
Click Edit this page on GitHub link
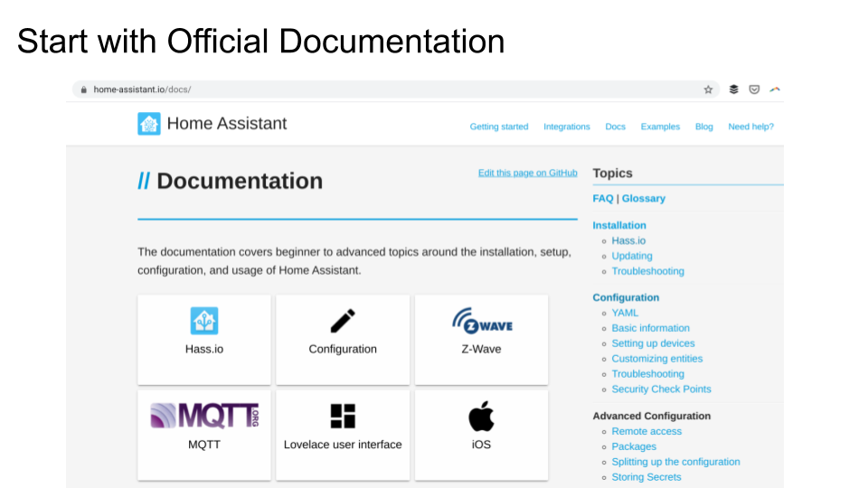[x=527, y=174]
